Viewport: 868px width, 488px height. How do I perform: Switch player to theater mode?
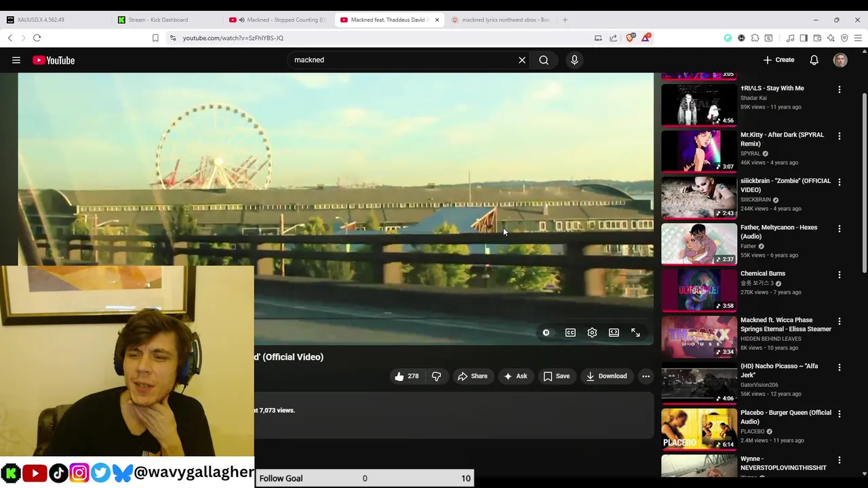point(614,333)
